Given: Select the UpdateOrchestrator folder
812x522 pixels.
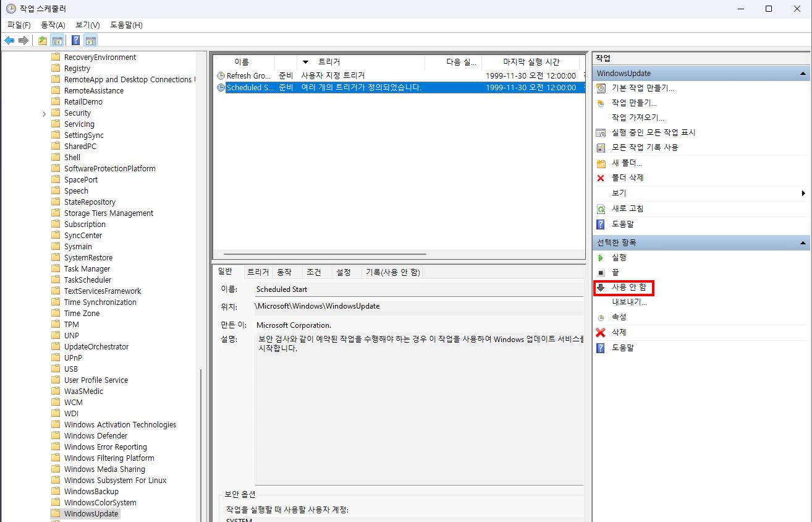Looking at the screenshot, I should [x=96, y=346].
